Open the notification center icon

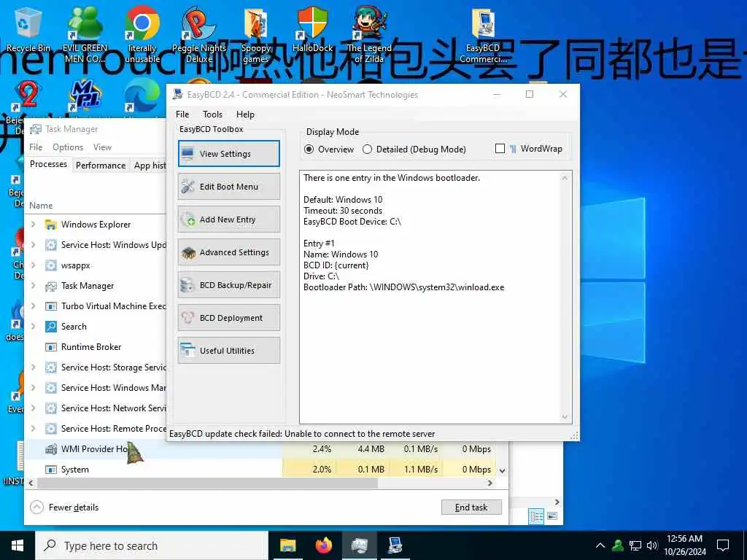[x=723, y=545]
